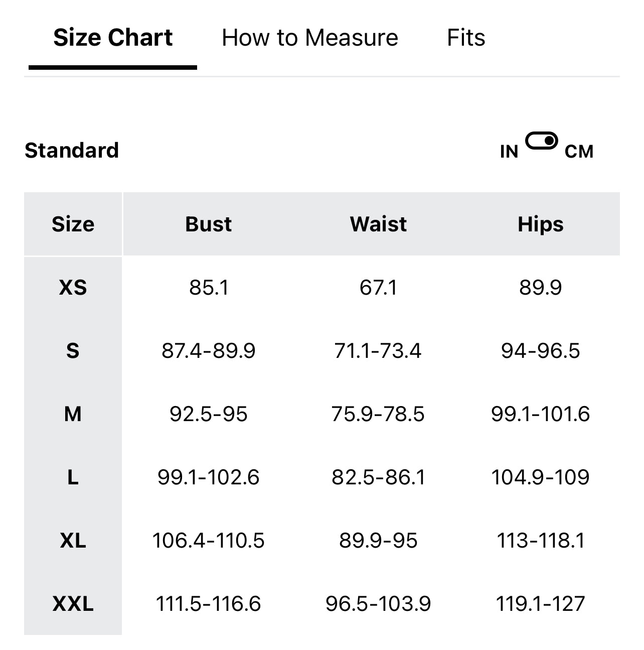This screenshot has height=650, width=644.
Task: Click the Waist column header
Action: [378, 224]
